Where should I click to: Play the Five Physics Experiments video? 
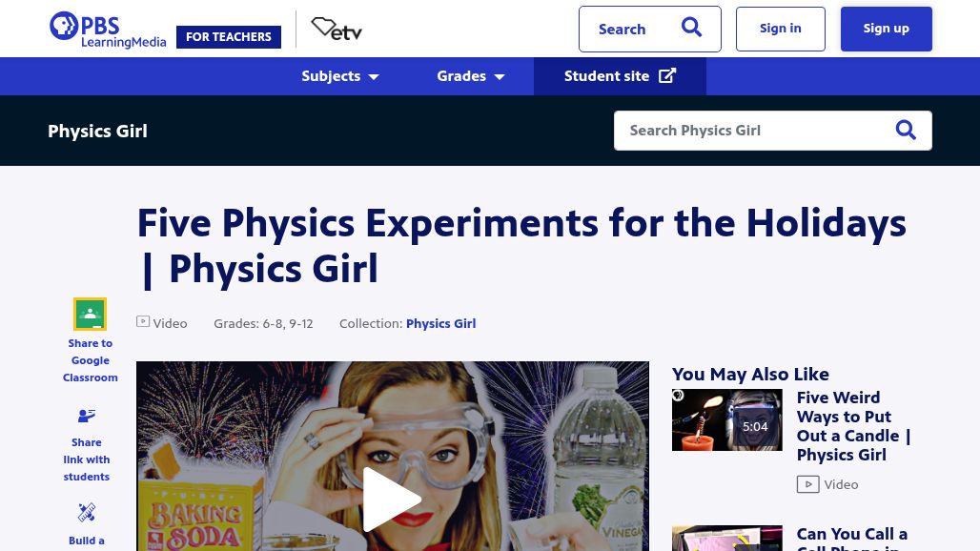[392, 499]
